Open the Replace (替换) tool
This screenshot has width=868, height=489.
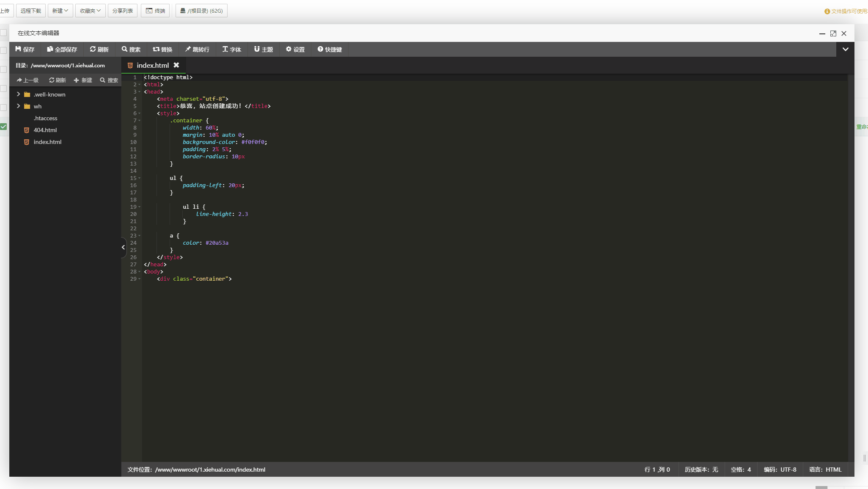point(162,50)
